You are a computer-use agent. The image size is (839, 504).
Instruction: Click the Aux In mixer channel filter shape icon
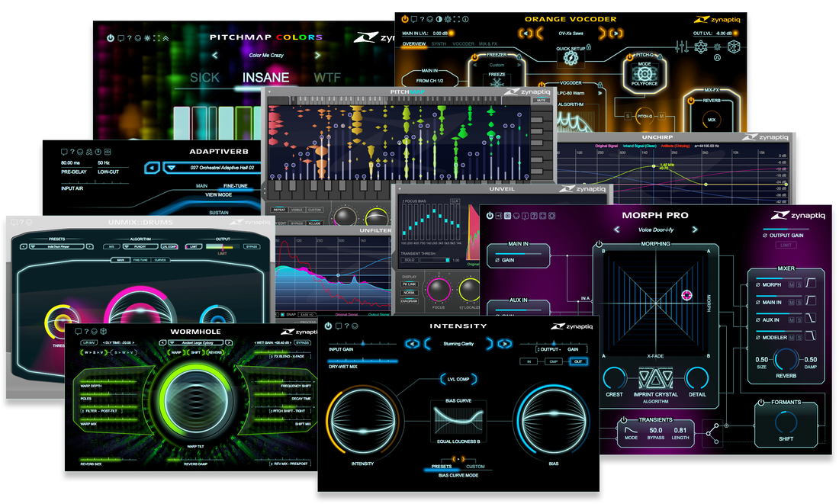(x=811, y=319)
